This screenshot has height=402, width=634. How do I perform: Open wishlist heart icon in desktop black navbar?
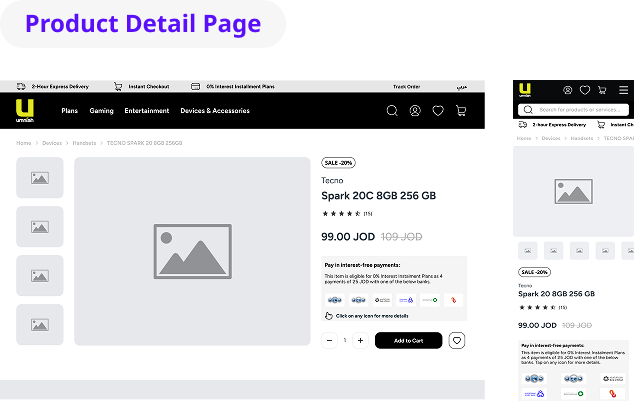[438, 110]
